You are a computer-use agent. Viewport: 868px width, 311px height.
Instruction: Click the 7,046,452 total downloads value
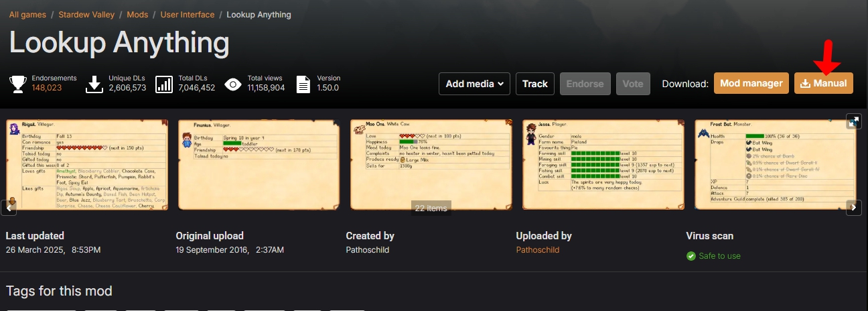coord(197,88)
